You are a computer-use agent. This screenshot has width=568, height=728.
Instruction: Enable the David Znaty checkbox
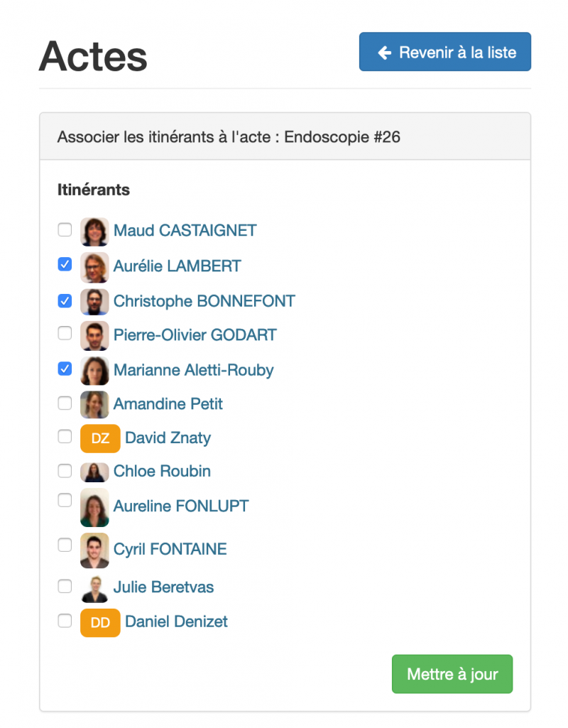point(65,436)
